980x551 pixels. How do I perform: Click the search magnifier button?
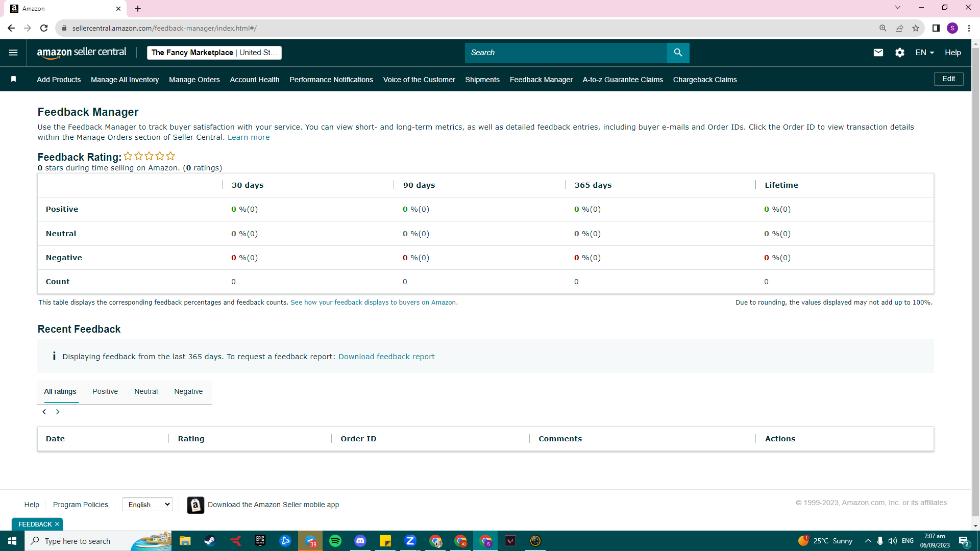pos(678,53)
